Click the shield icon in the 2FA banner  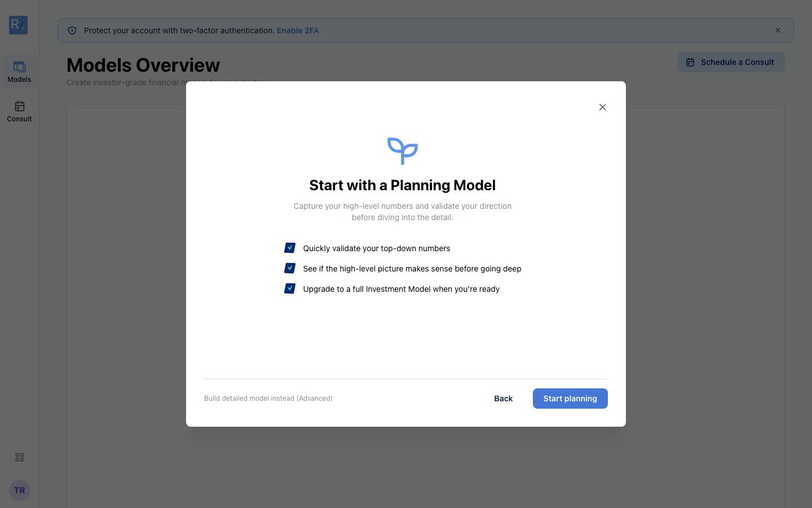click(72, 30)
